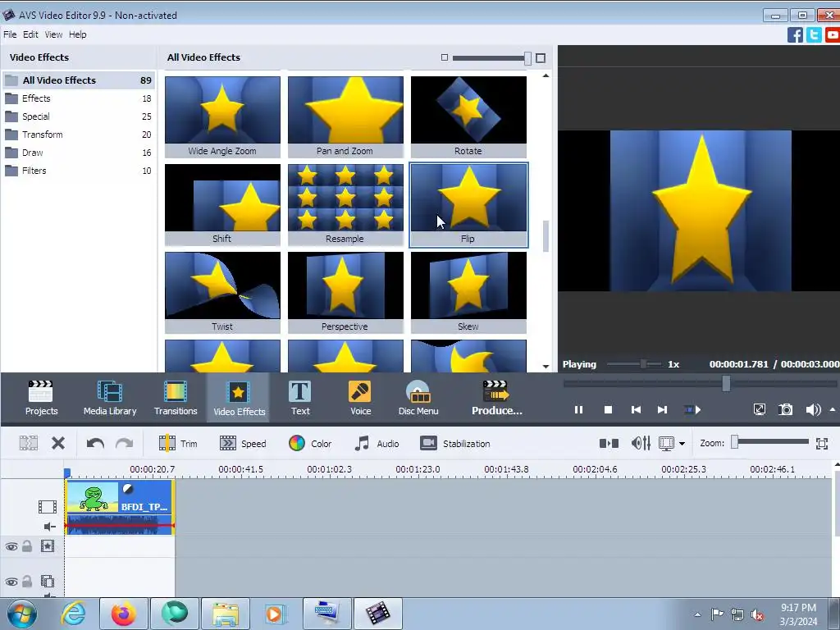Toggle visibility eye of overlay track
This screenshot has height=630, width=840.
pyautogui.click(x=11, y=582)
